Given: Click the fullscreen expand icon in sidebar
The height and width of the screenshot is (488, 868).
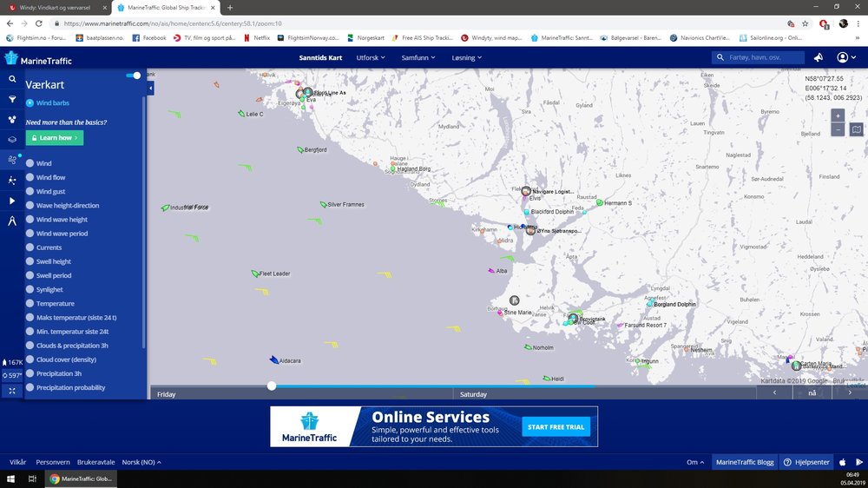Looking at the screenshot, I should pos(12,391).
